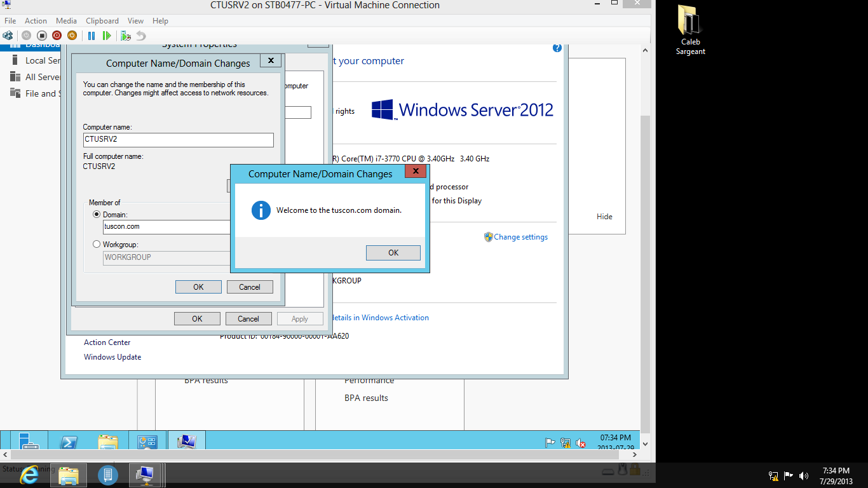Open File Explorer on the guest taskbar

coord(108,442)
